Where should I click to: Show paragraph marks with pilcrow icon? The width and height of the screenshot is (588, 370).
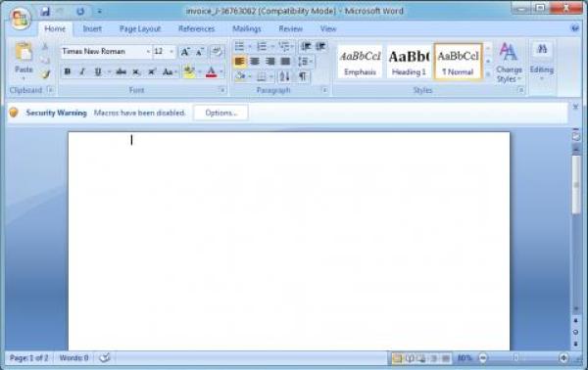[x=302, y=76]
